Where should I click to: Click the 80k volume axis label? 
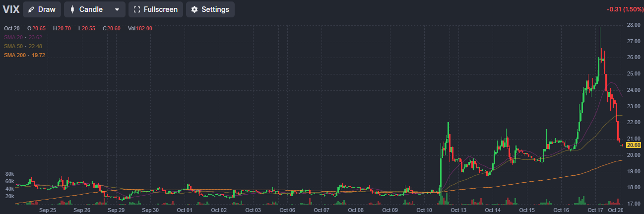coord(9,174)
